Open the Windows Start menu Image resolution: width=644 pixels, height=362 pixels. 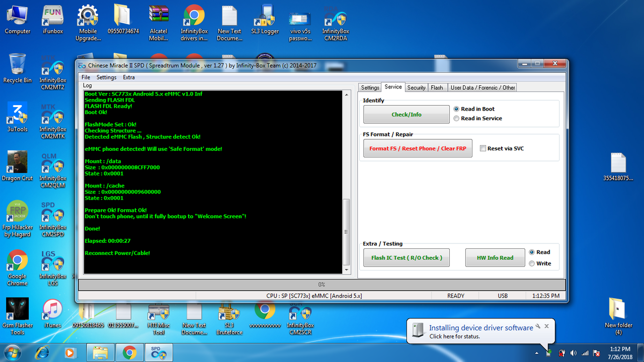(13, 353)
